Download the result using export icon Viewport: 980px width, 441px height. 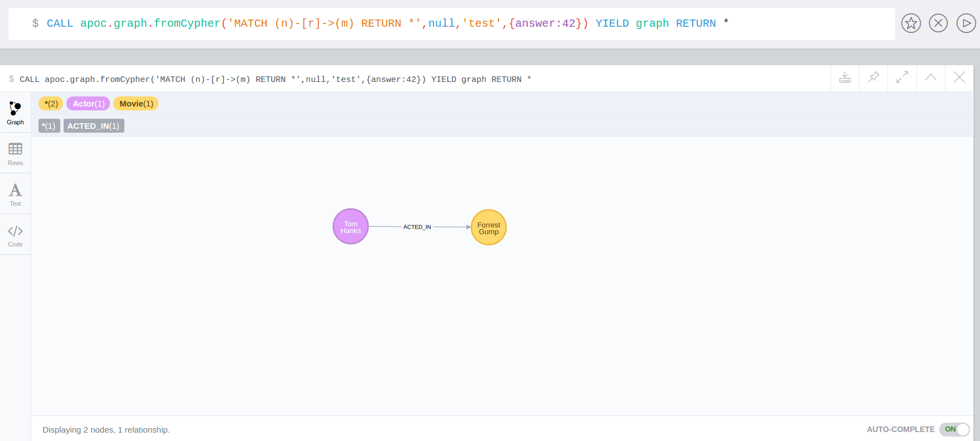[845, 77]
